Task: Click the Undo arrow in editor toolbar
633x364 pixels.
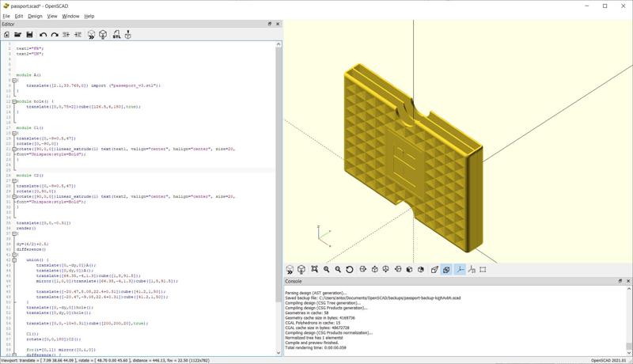Action: pyautogui.click(x=43, y=35)
